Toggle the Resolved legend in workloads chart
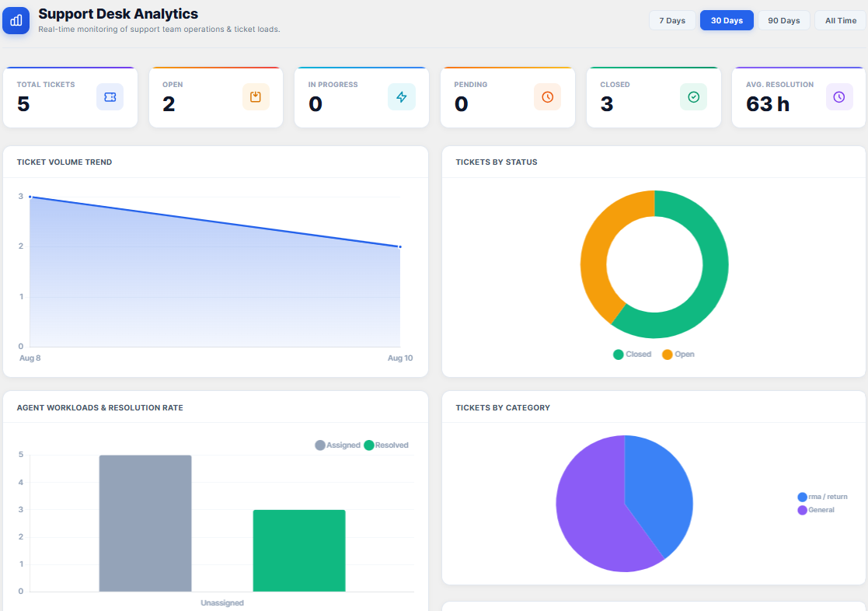This screenshot has height=611, width=868. (386, 445)
